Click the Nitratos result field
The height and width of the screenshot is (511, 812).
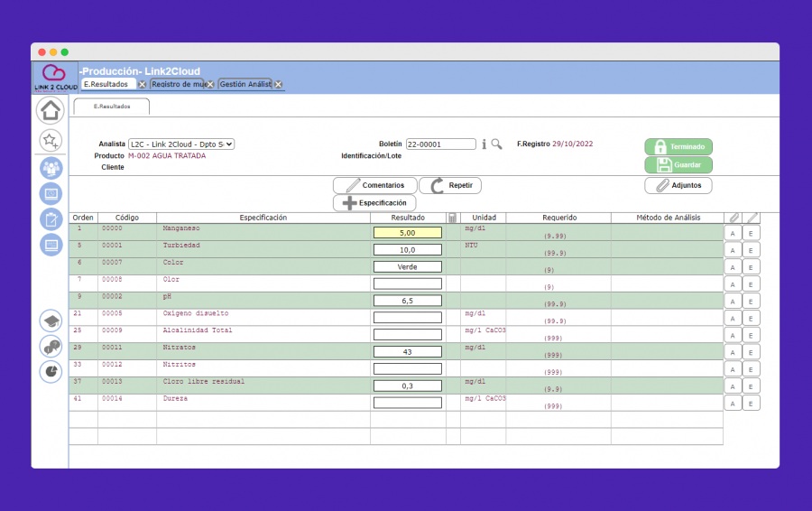click(x=408, y=352)
